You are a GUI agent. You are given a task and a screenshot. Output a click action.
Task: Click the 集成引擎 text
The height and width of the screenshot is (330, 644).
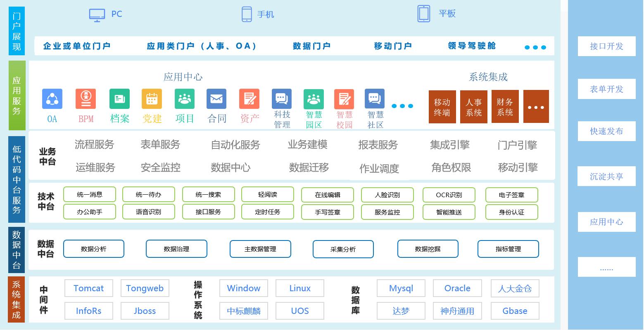coord(450,145)
